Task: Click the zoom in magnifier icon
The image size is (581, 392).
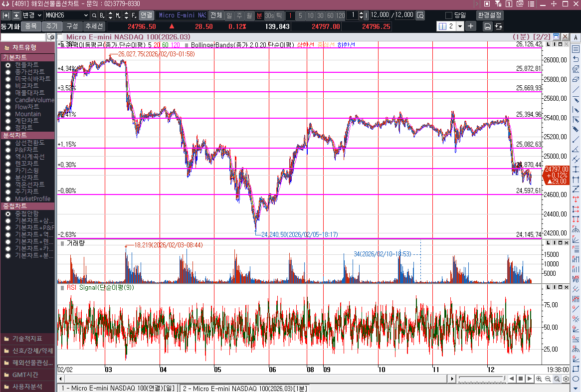Action: click(x=539, y=379)
